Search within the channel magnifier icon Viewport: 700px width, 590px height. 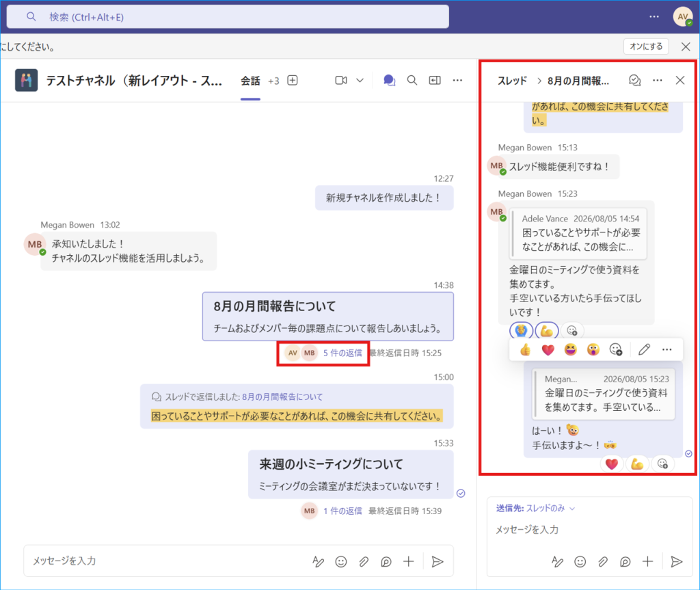[x=412, y=81]
